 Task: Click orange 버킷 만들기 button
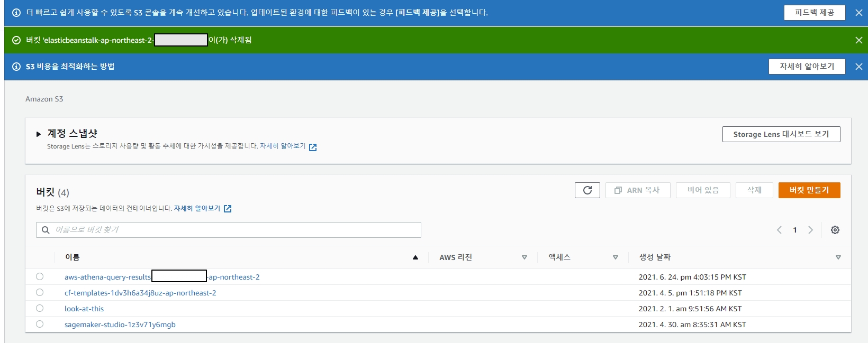click(809, 190)
